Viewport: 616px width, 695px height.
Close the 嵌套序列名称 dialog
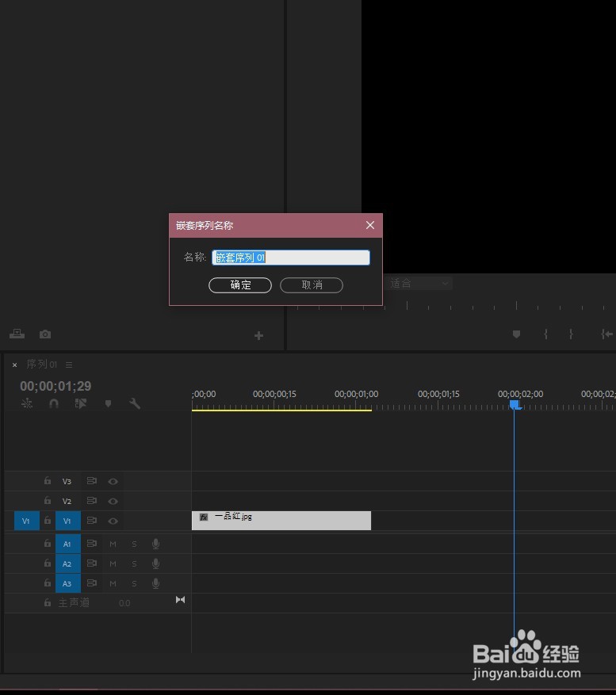coord(370,225)
